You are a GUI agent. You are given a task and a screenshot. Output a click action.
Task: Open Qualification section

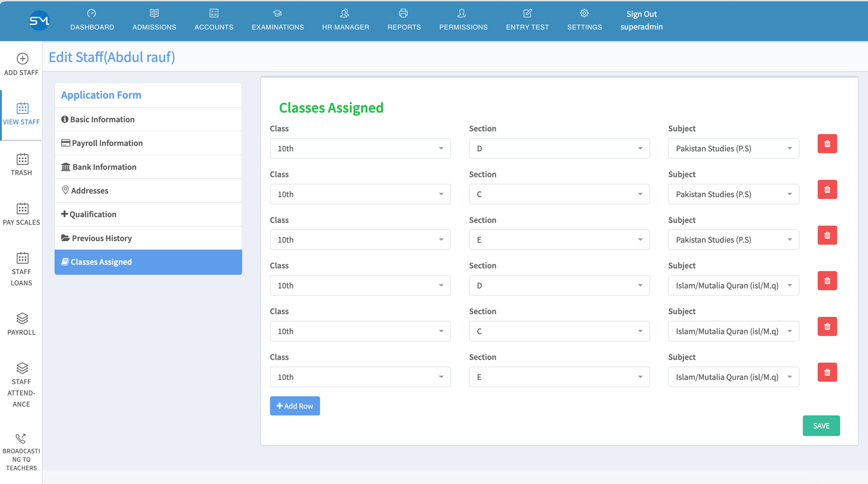[x=148, y=214]
